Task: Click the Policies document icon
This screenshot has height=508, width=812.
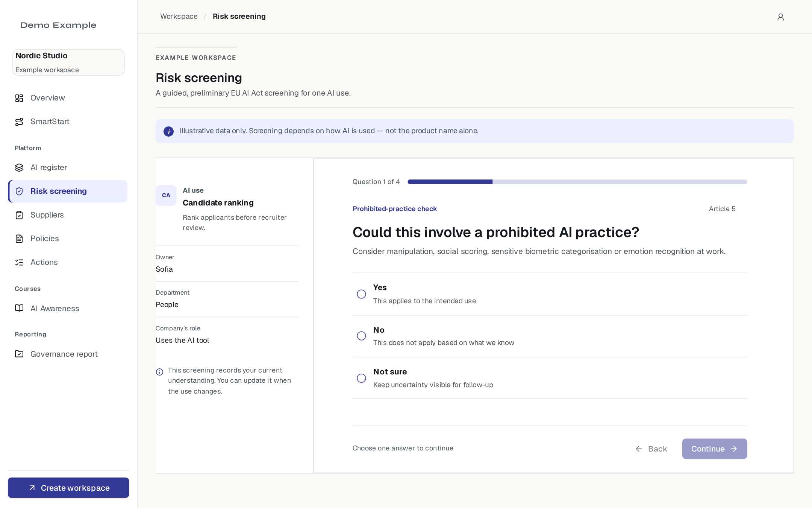Action: 19,239
